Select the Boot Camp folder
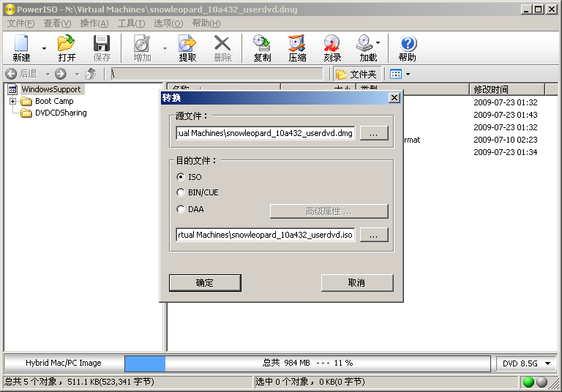Image resolution: width=562 pixels, height=392 pixels. pos(54,101)
